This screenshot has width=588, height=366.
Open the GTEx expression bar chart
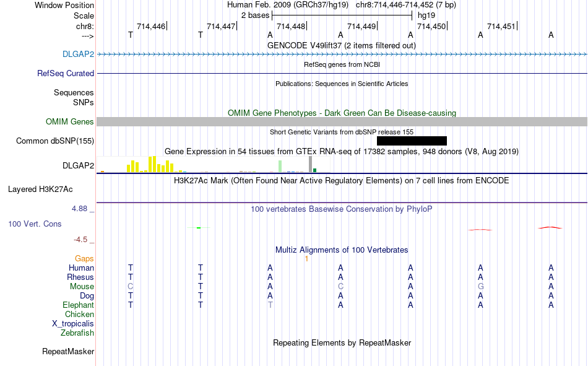[x=214, y=164]
